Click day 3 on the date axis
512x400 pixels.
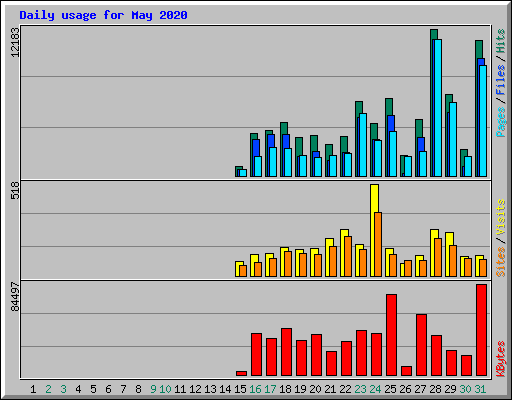[x=63, y=389]
